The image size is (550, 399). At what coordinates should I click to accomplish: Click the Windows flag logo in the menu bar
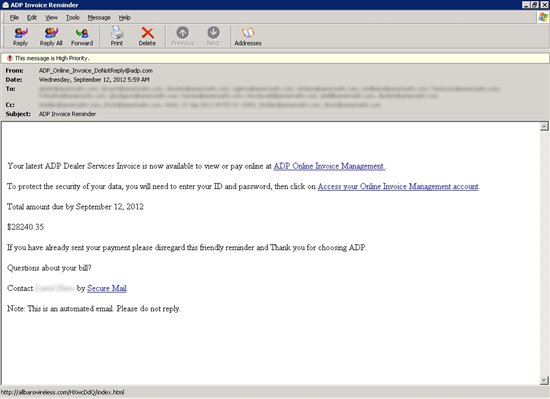point(543,17)
